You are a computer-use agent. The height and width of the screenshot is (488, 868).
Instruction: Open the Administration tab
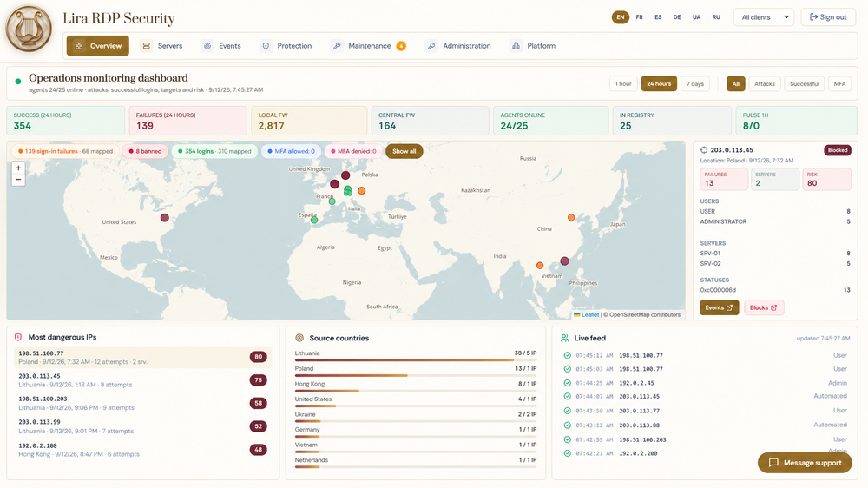coord(459,46)
